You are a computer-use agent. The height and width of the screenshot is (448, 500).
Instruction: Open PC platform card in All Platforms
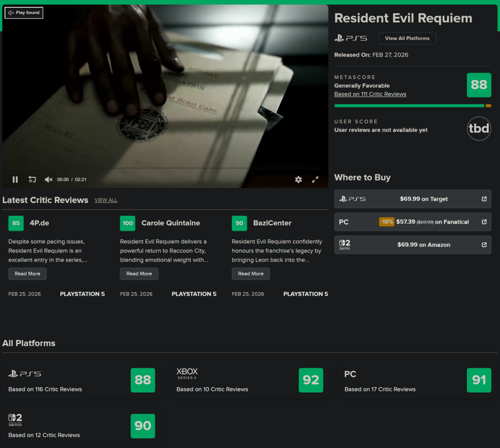click(418, 380)
